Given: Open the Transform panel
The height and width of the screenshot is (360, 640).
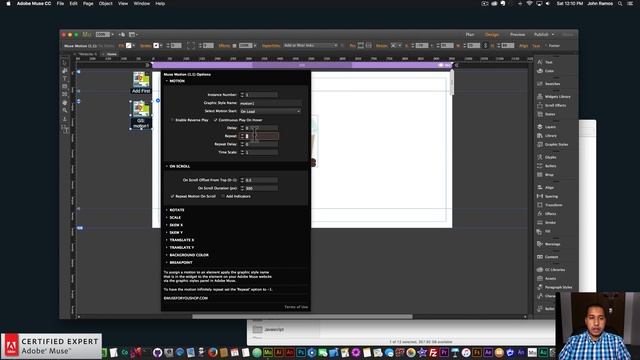Looking at the screenshot, I should (x=549, y=205).
